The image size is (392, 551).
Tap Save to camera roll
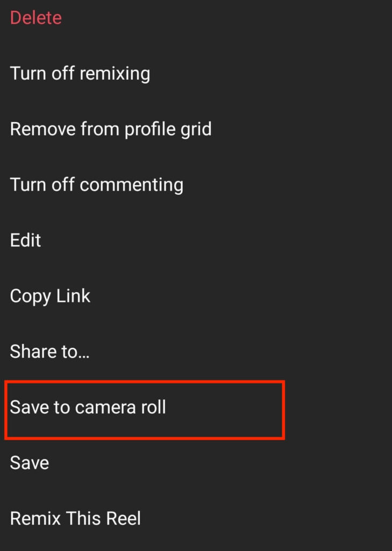tap(88, 407)
